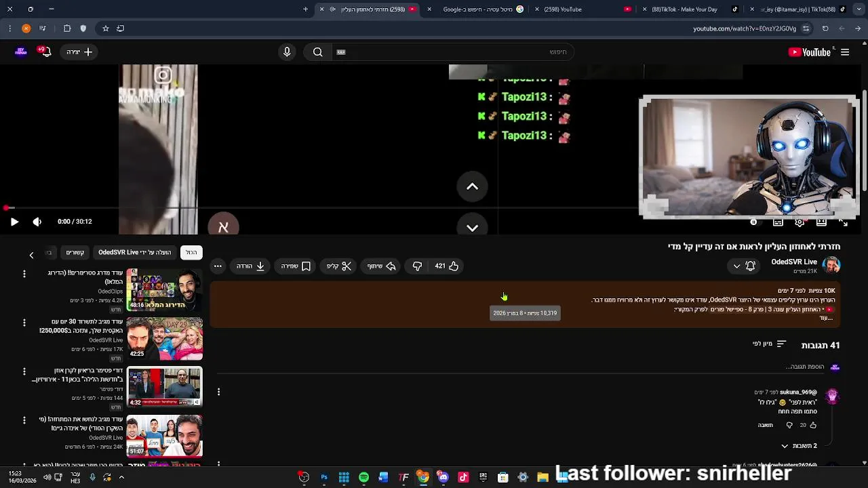The height and width of the screenshot is (488, 868).
Task: Open the OdedSVR Live channel name link
Action: pos(793,262)
